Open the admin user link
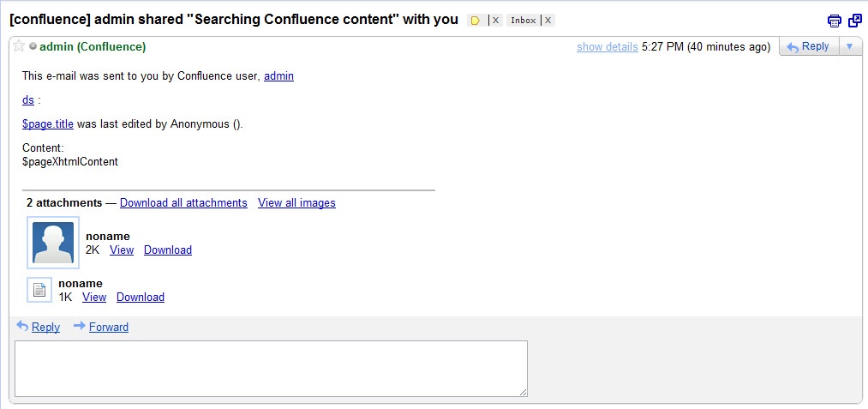 278,76
